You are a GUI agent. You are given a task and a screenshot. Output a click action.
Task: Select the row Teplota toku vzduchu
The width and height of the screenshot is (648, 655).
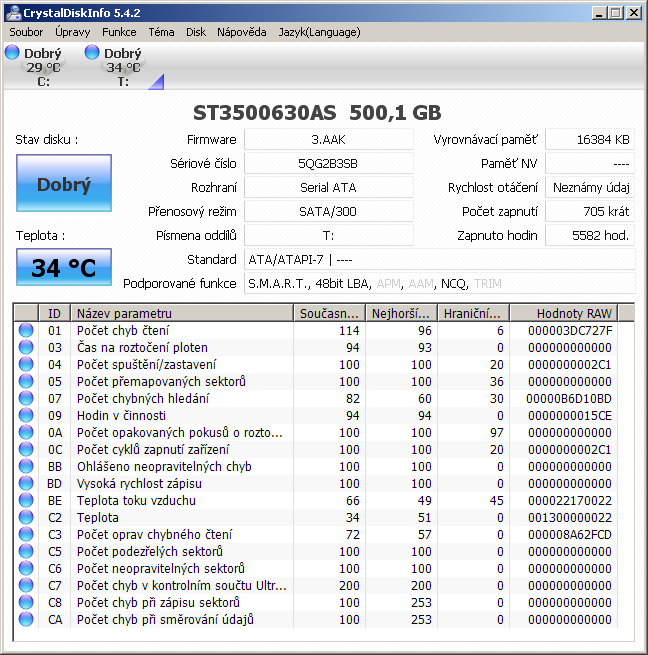(316, 500)
